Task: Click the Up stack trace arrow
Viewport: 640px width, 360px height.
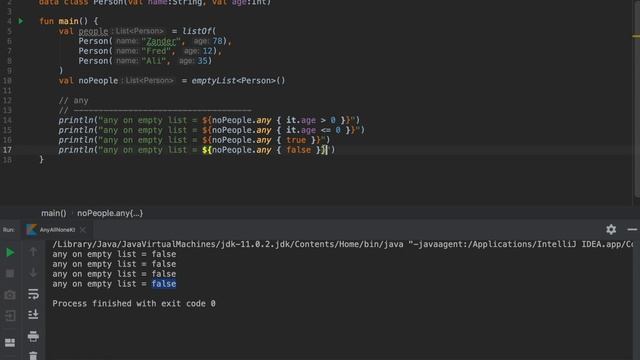Action: 33,252
